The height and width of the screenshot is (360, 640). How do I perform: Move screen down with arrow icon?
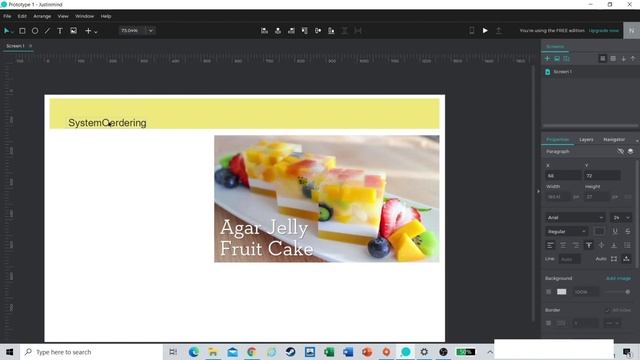[x=623, y=59]
